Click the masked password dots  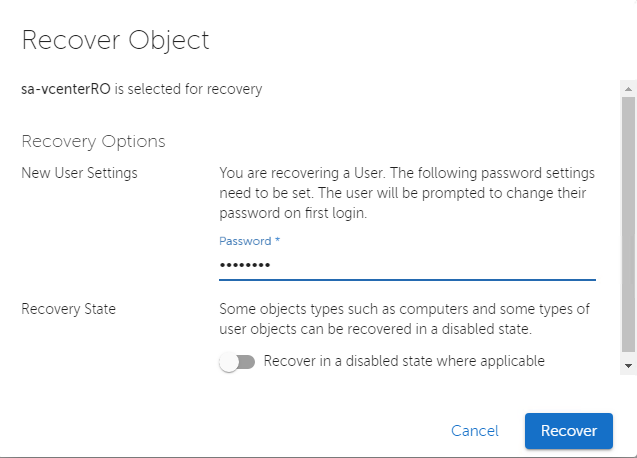click(245, 265)
